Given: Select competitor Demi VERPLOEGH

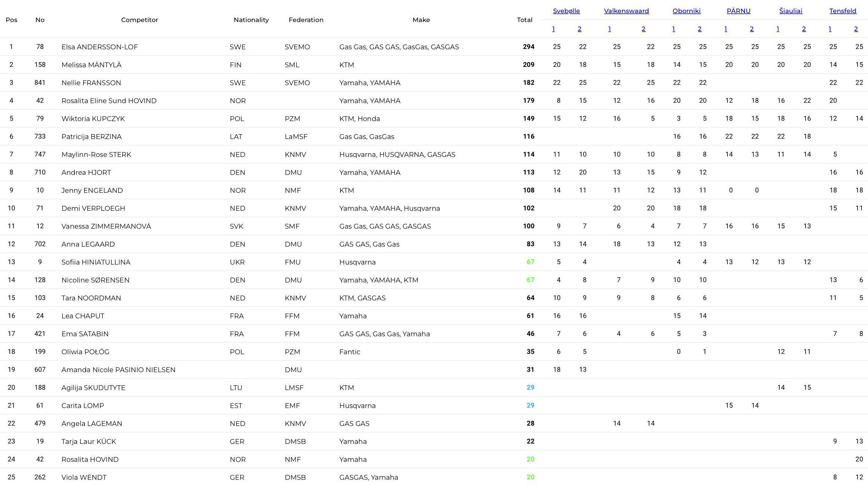Looking at the screenshot, I should tap(93, 208).
